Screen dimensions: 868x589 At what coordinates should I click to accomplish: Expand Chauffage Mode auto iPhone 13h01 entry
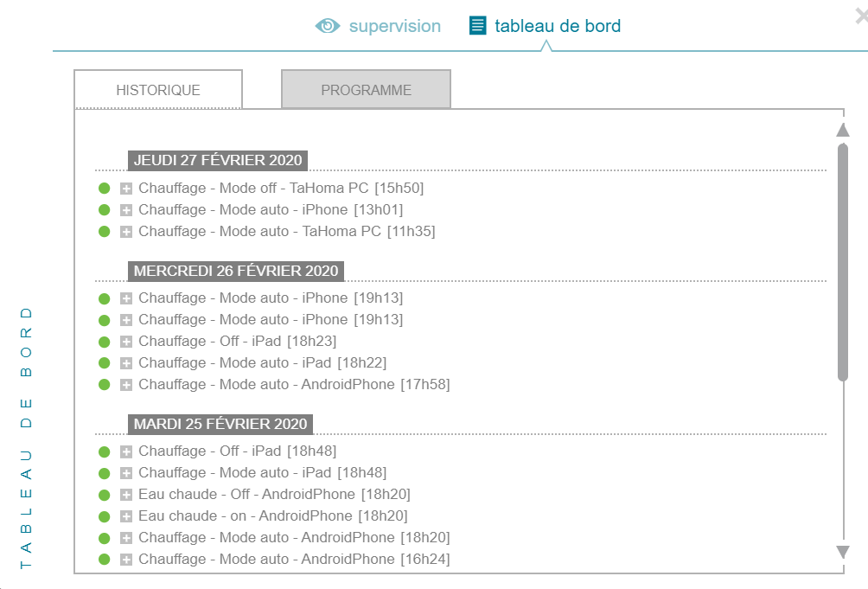tap(126, 210)
